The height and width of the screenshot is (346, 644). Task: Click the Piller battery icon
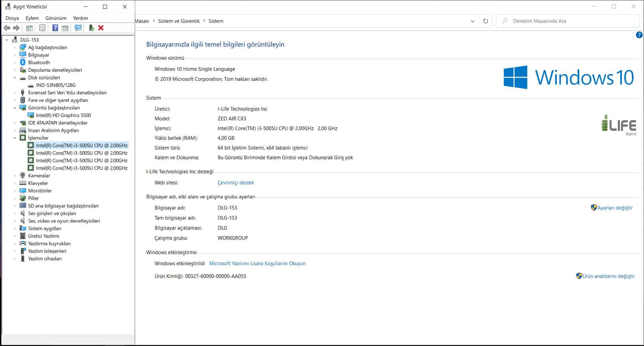22,198
